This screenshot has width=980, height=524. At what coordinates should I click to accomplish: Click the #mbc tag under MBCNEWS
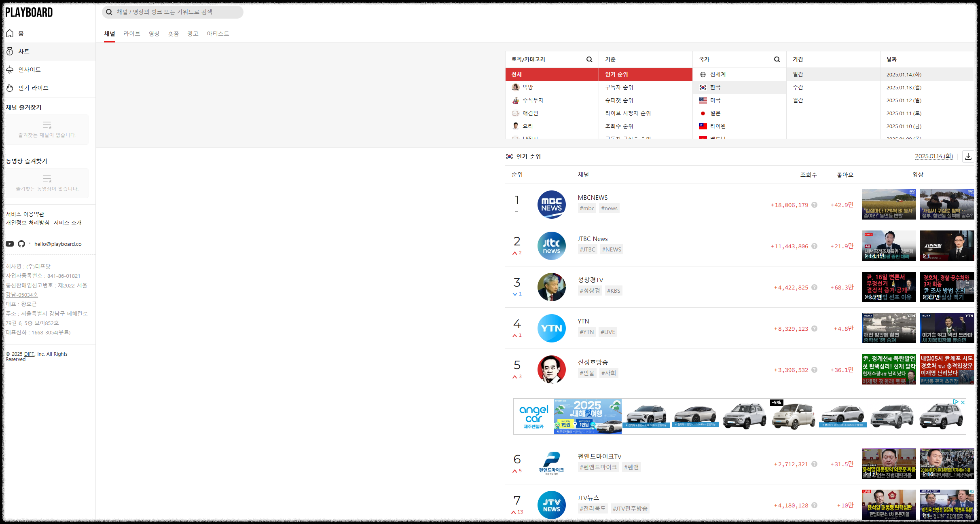[587, 208]
